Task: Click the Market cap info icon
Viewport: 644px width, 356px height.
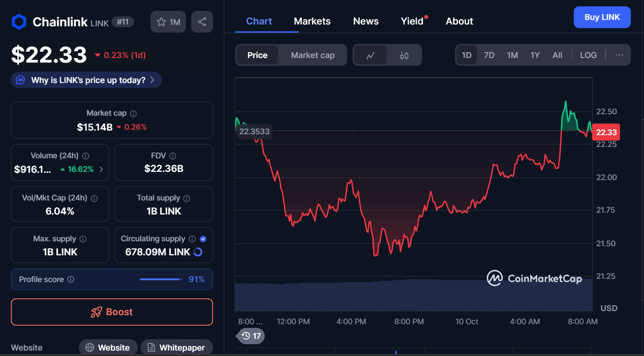Action: click(133, 114)
